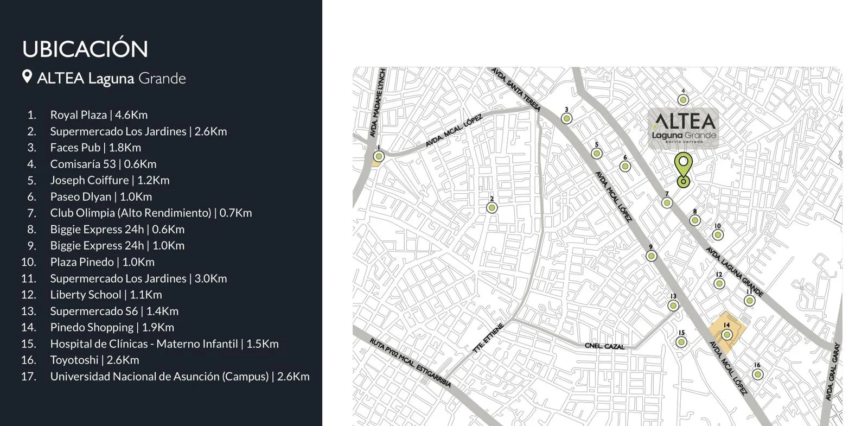The image size is (868, 426).
Task: Click the Royal Plaza list entry
Action: 98,115
